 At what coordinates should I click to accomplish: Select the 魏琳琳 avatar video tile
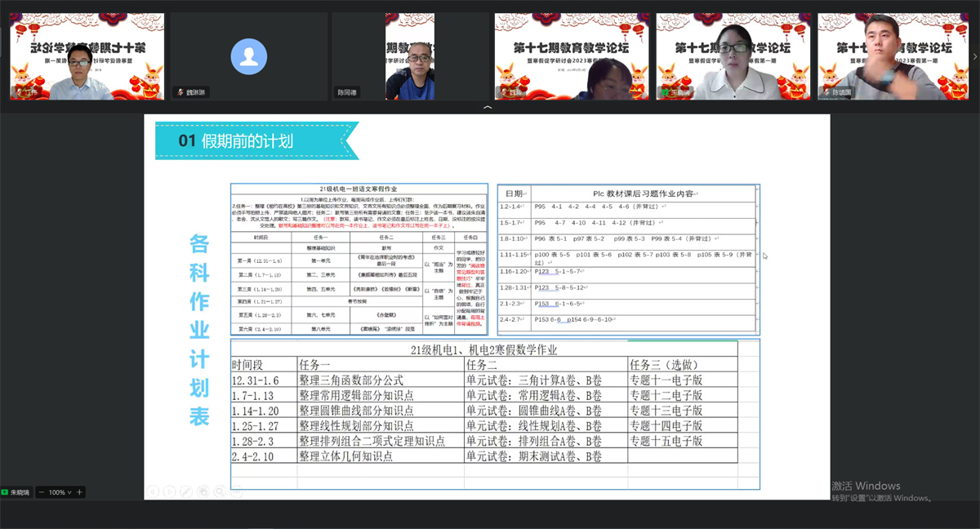click(248, 56)
